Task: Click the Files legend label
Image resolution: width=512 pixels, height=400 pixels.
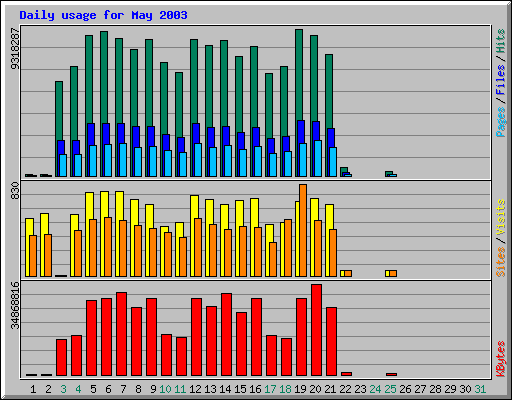Action: tap(501, 79)
